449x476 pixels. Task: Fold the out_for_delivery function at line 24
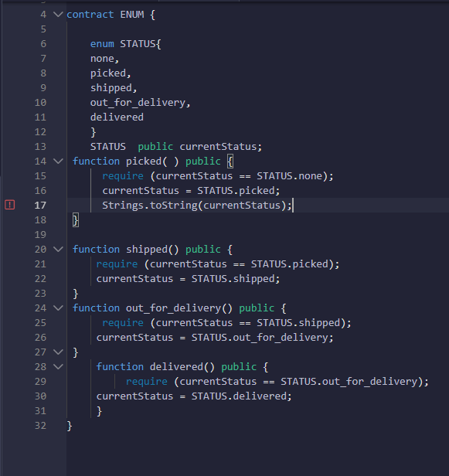58,308
